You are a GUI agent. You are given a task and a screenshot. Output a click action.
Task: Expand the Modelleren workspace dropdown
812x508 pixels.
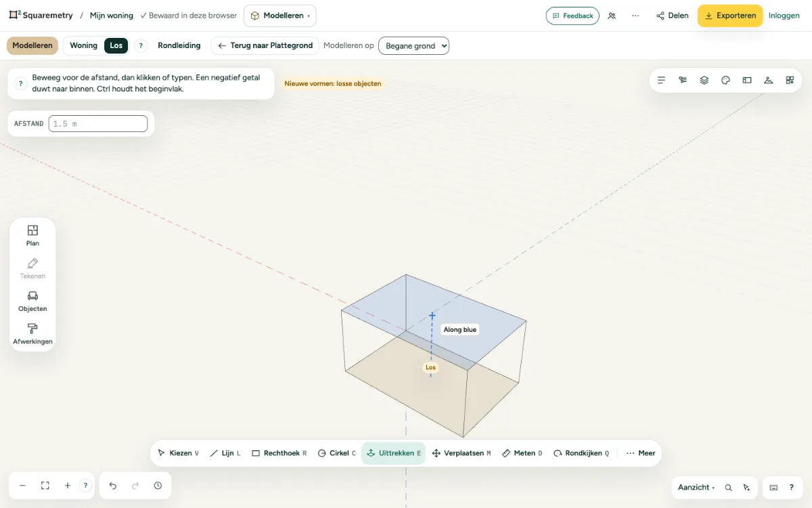click(x=280, y=16)
